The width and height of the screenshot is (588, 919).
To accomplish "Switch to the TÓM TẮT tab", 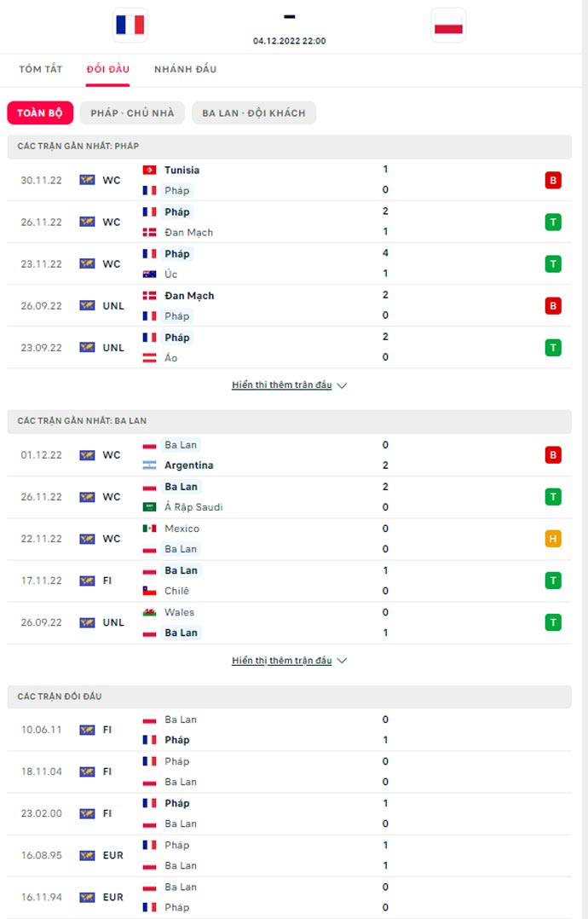I will click(42, 69).
